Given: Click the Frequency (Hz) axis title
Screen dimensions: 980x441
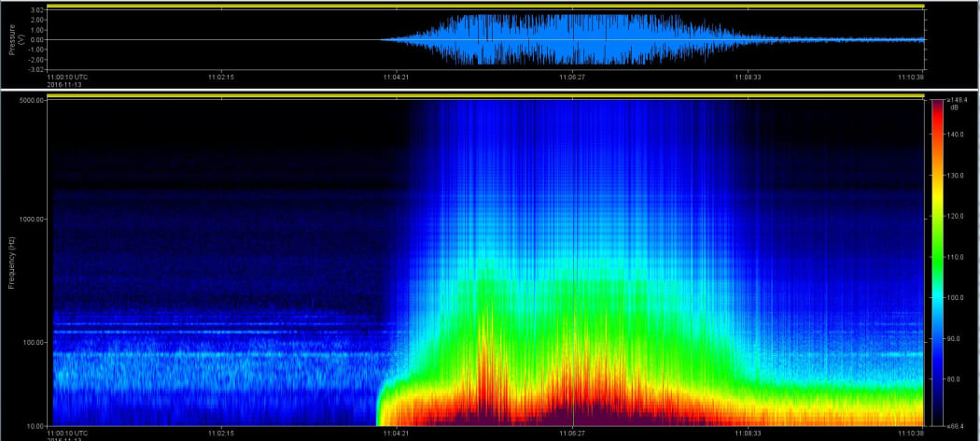Looking at the screenshot, I should coord(10,263).
